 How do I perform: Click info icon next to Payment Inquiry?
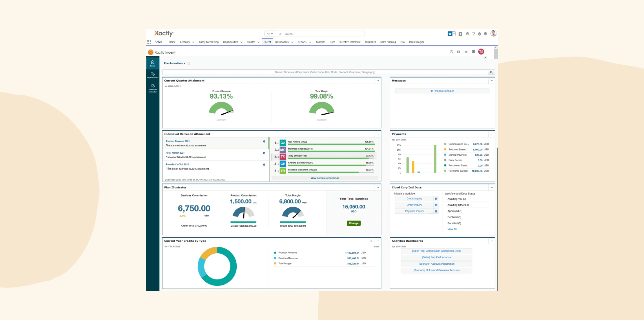click(436, 211)
